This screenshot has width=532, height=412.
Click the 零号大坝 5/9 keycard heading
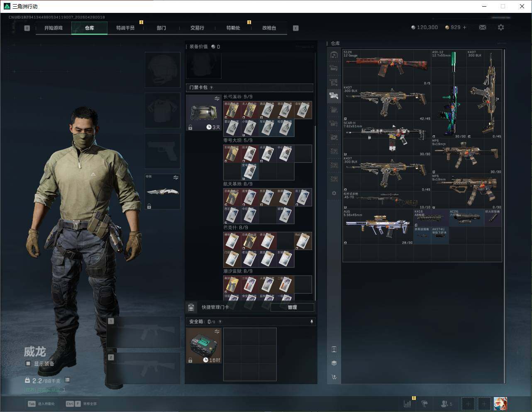click(238, 140)
